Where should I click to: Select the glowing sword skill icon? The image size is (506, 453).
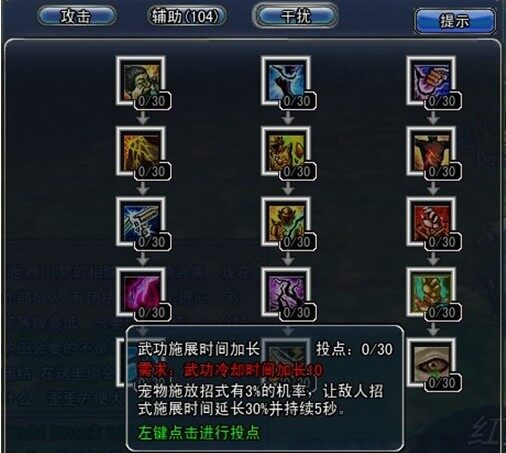click(141, 222)
